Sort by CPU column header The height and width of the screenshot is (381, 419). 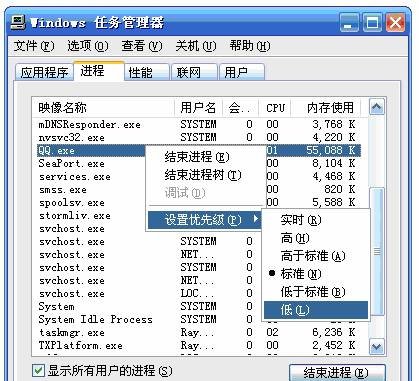pos(275,108)
